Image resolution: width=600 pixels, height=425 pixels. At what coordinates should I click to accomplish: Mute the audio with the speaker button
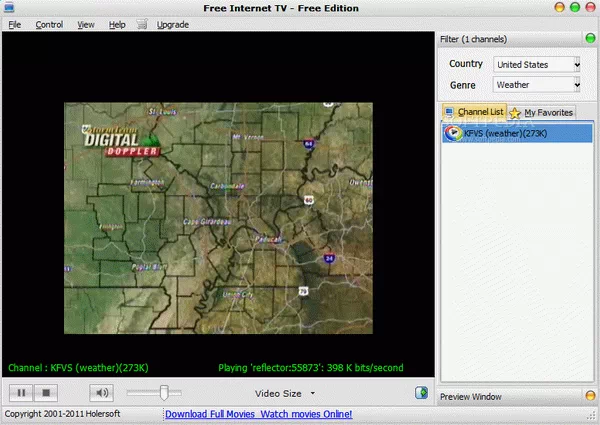102,393
